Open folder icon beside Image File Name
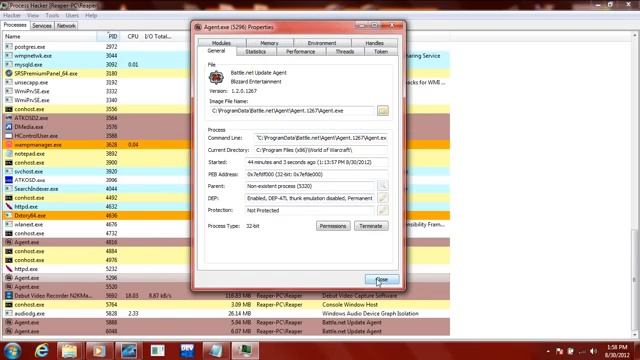 pyautogui.click(x=382, y=111)
